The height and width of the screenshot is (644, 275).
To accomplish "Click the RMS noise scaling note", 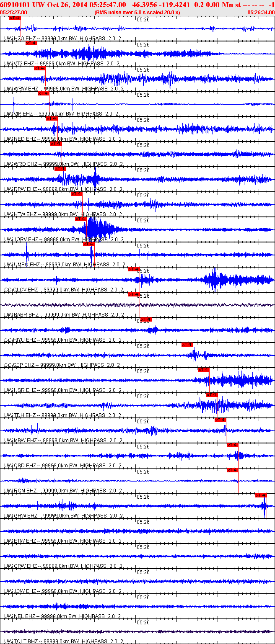I will [137, 12].
